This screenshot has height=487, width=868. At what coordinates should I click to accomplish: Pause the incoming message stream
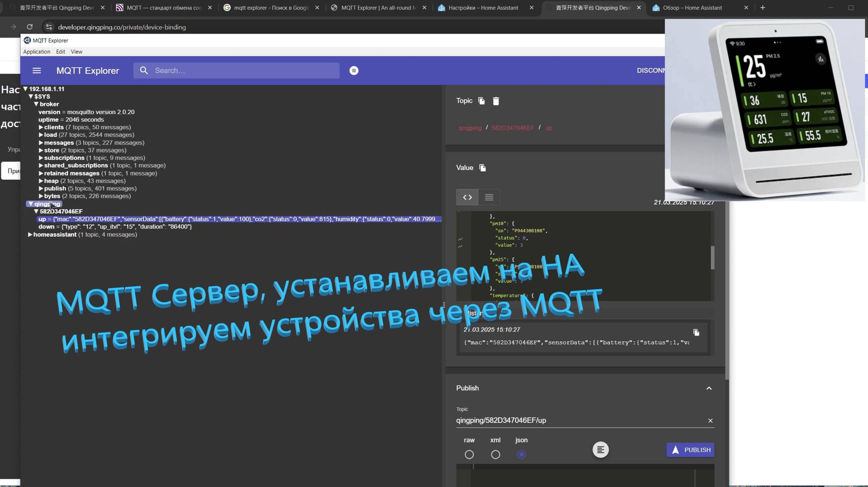[x=354, y=70]
